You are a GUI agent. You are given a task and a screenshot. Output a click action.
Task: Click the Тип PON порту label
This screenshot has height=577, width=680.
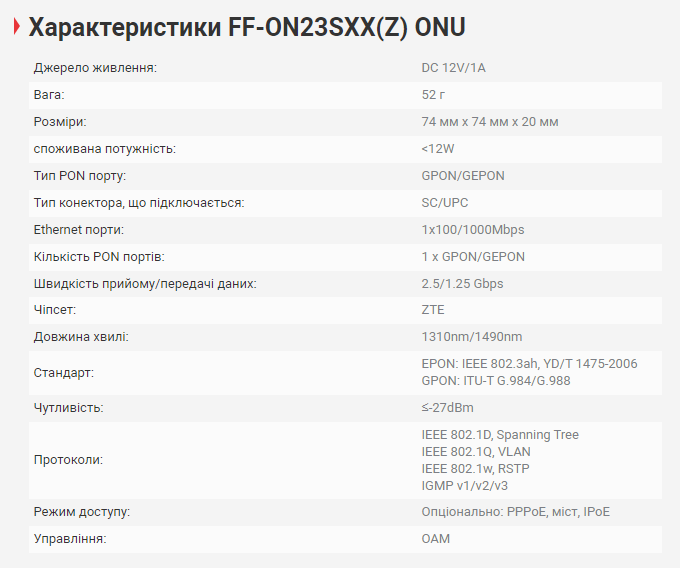click(x=80, y=176)
